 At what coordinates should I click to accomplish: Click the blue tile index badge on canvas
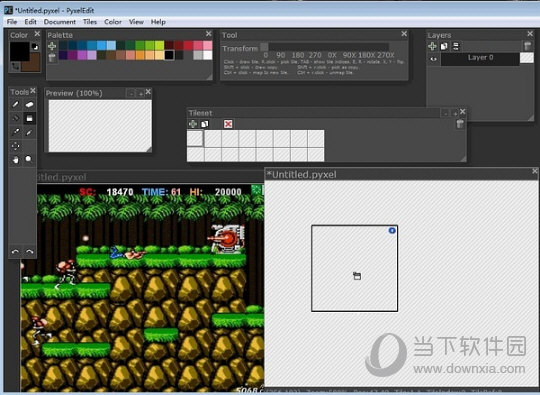click(x=392, y=230)
